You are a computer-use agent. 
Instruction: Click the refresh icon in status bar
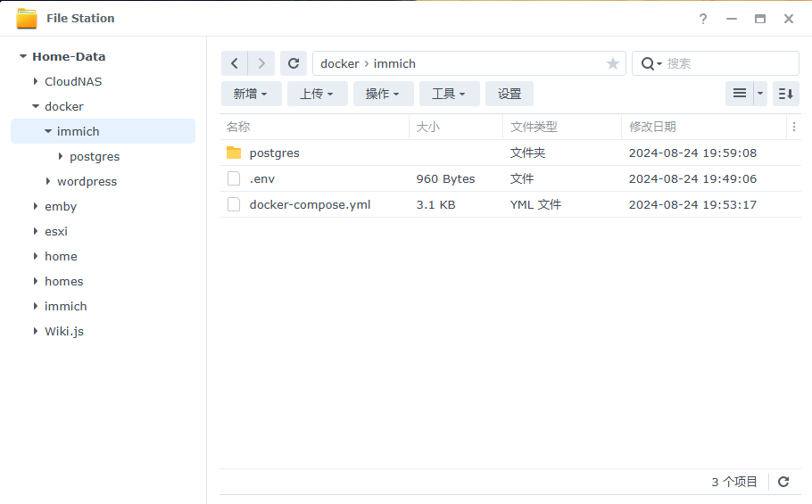(x=783, y=482)
